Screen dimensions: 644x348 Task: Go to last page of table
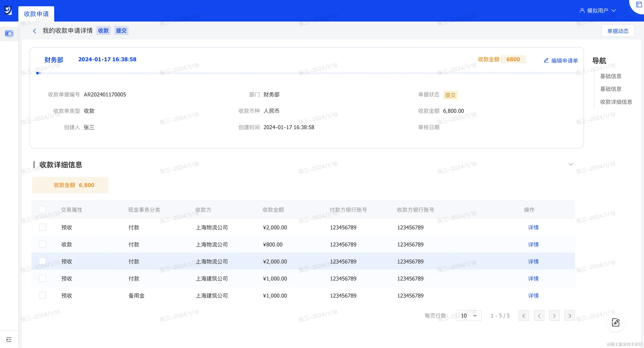pos(569,316)
